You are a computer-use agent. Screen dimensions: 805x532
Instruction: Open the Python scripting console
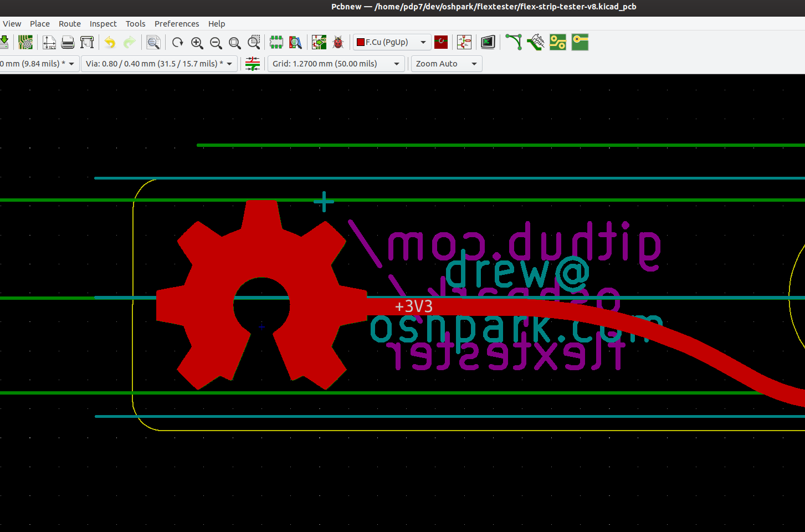coord(488,42)
